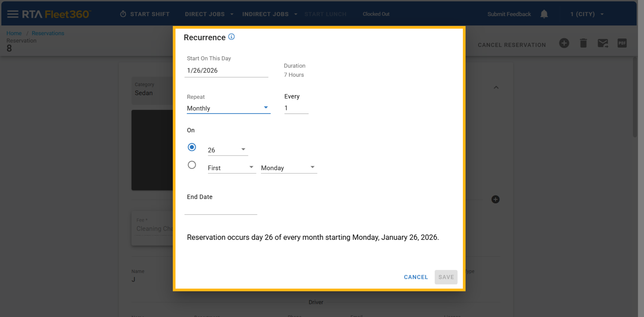Viewport: 644px width, 317px height.
Task: Open the Indirect Jobs menu
Action: click(x=269, y=14)
